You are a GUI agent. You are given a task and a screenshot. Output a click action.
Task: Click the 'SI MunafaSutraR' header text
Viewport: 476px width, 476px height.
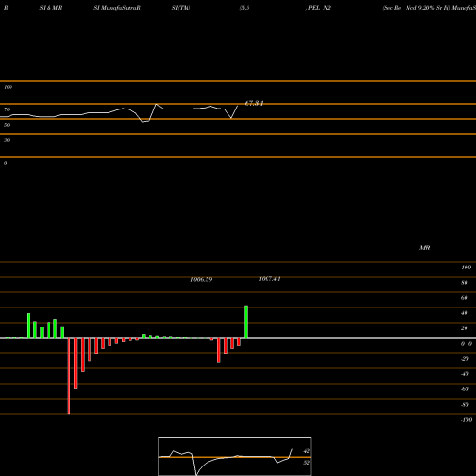click(117, 8)
